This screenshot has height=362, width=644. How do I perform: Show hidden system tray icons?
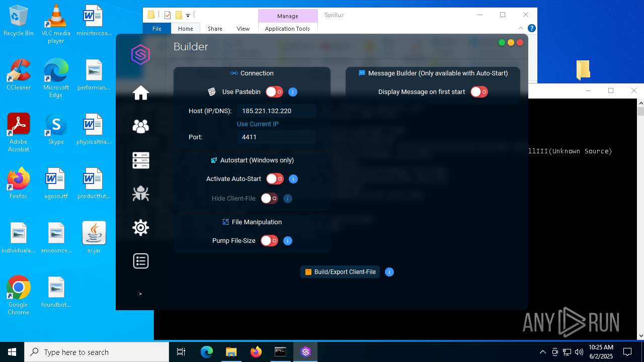[542, 352]
